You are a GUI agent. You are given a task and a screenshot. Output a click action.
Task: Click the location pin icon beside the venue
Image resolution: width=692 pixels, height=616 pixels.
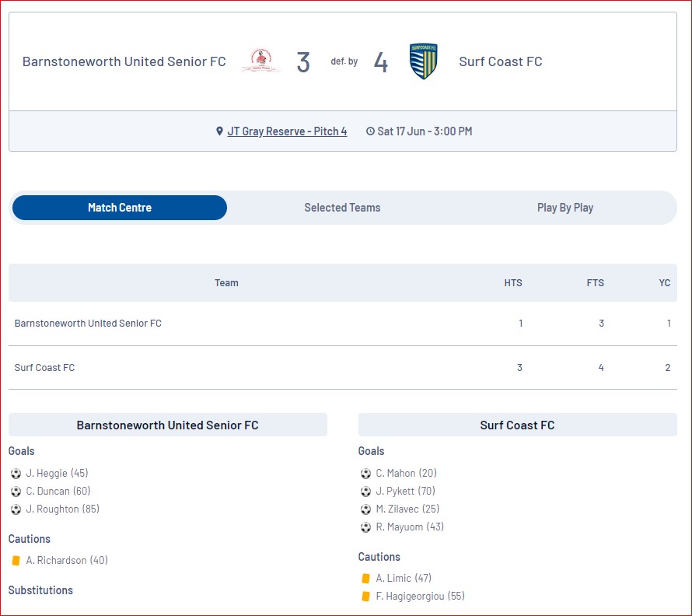point(219,131)
